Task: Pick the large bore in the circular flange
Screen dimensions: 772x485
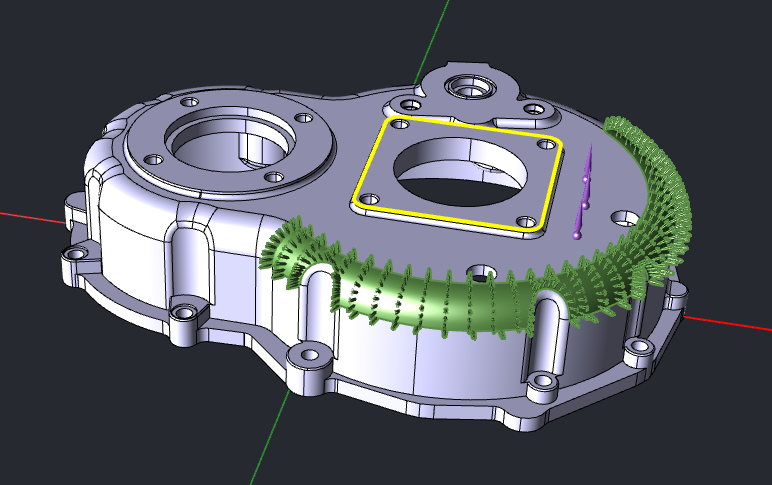Action: (230, 140)
